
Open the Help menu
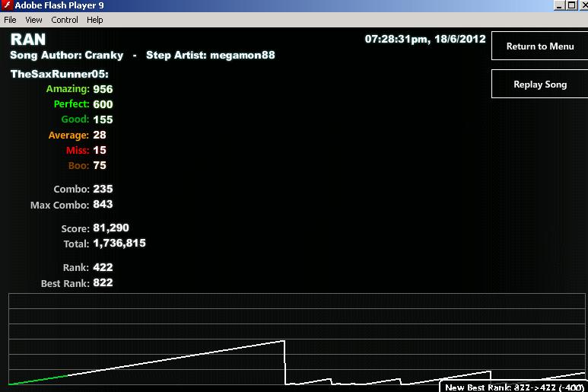pos(95,20)
